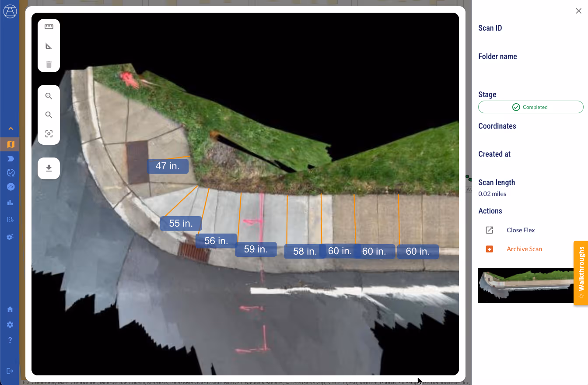Open the Walkthroughs side tab
The height and width of the screenshot is (385, 588).
click(581, 273)
